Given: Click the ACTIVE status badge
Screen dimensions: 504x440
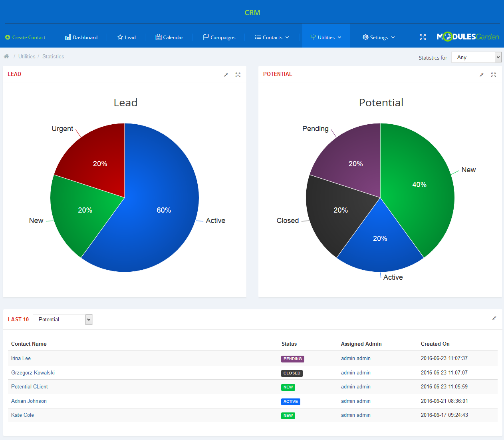Looking at the screenshot, I should point(291,402).
